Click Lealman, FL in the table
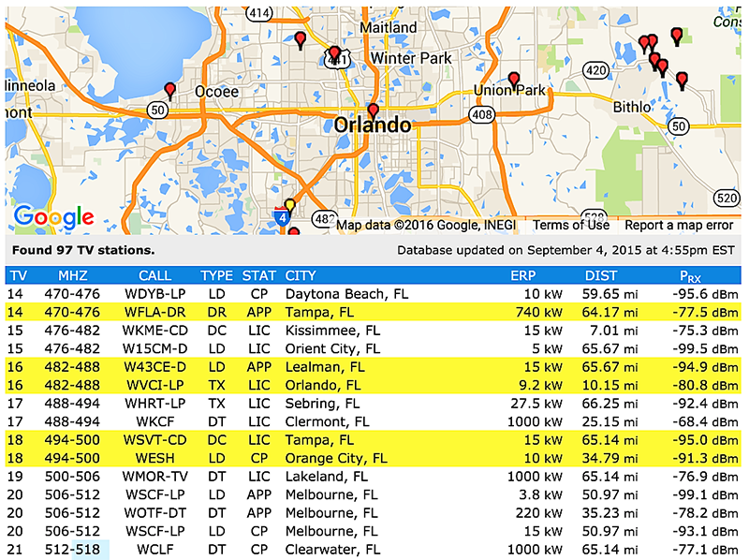This screenshot has width=749, height=560. pos(325,367)
